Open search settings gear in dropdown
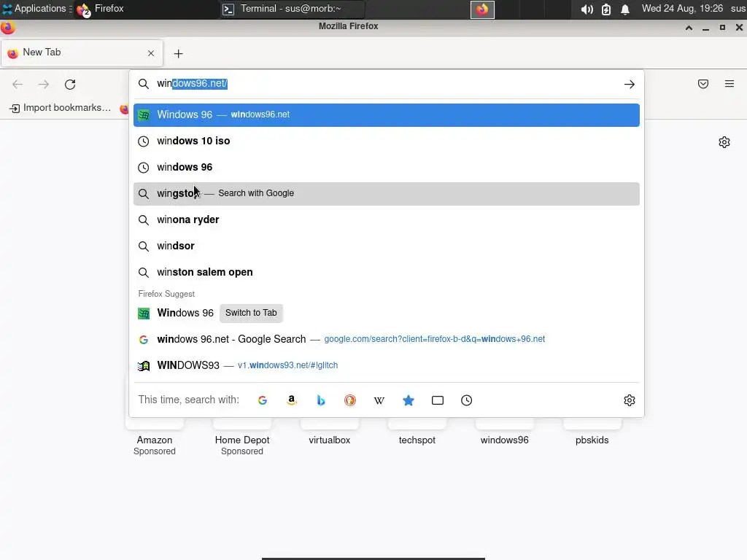 [630, 400]
